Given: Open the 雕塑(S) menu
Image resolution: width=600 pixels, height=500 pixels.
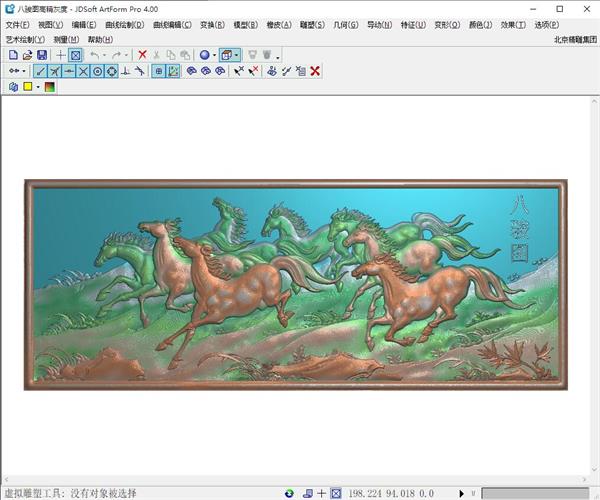Looking at the screenshot, I should (312, 25).
